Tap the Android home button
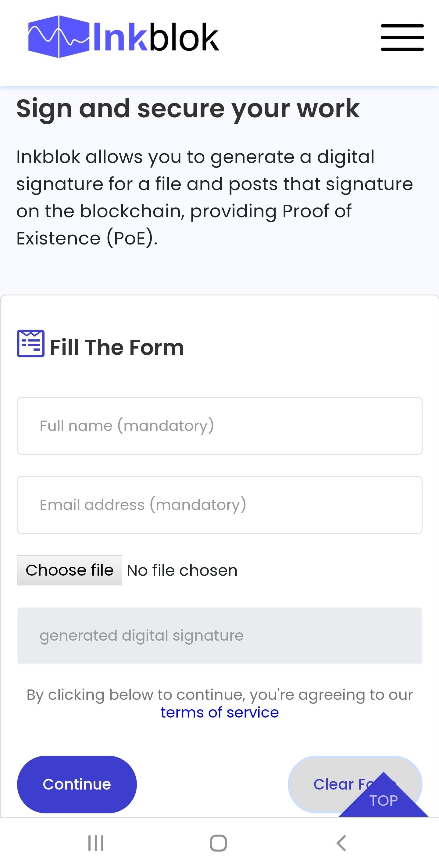Viewport: 439px width, 868px height. pyautogui.click(x=218, y=843)
